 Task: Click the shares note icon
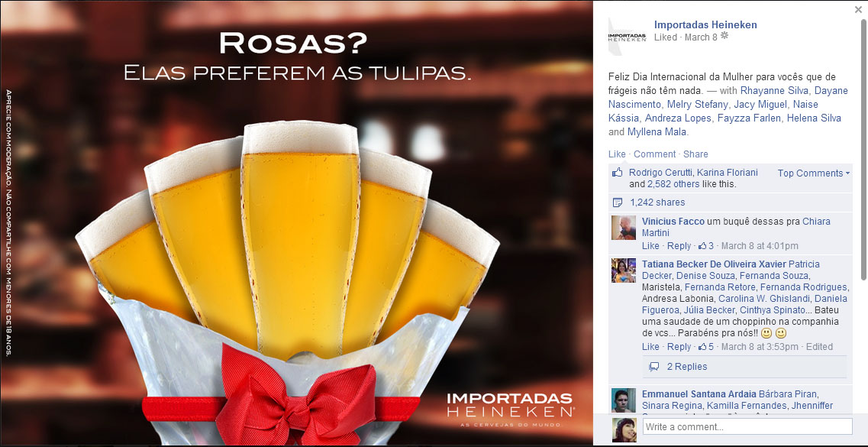coord(618,202)
